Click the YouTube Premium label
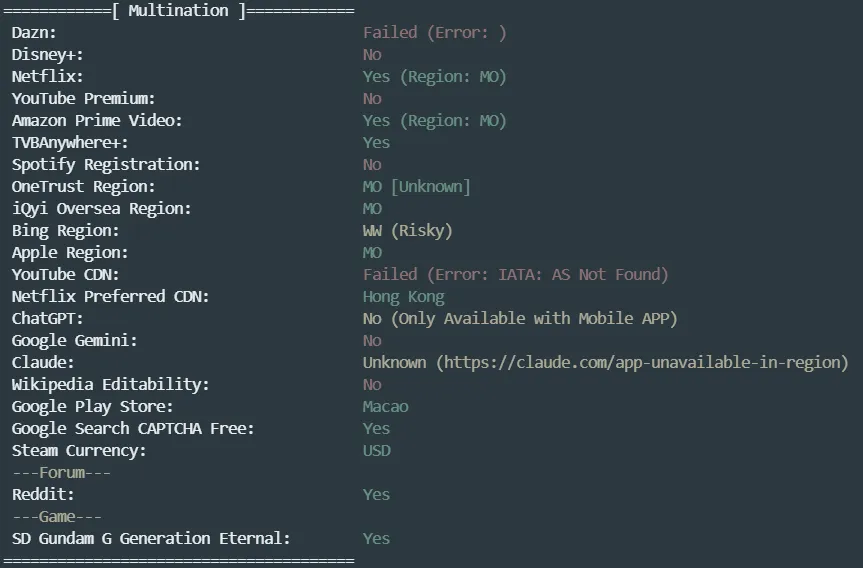Screen dimensions: 863x568 point(83,99)
